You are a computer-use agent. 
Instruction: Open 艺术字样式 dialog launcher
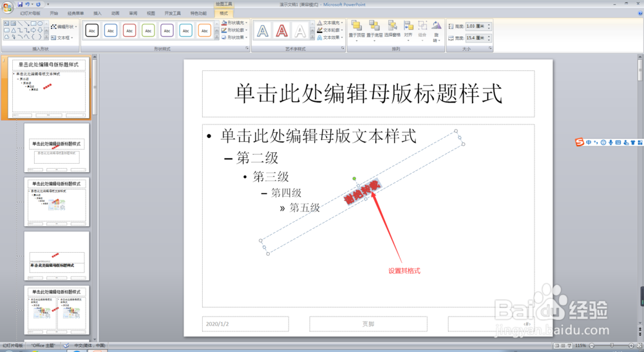343,48
